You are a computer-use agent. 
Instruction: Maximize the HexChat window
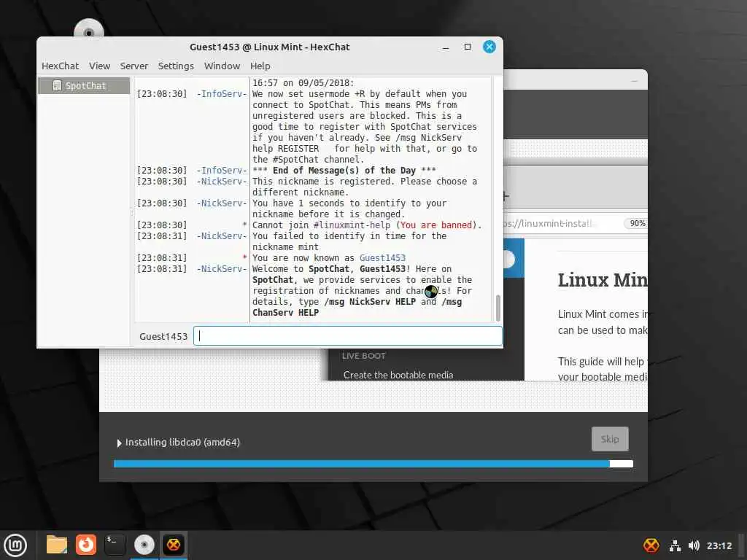point(468,47)
